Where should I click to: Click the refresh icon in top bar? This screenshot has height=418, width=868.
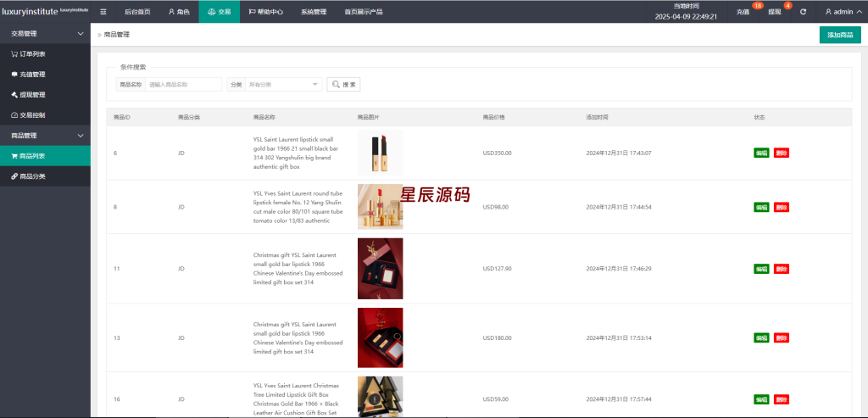804,12
